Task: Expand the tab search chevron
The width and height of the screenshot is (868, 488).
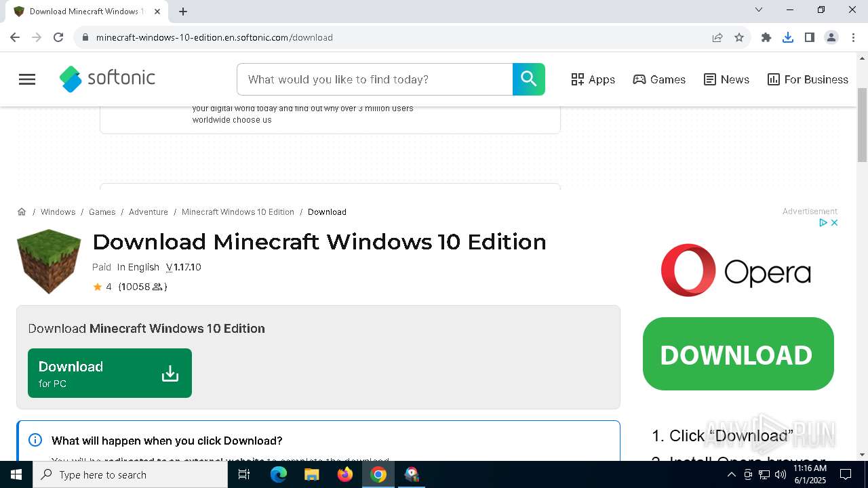Action: coord(759,9)
